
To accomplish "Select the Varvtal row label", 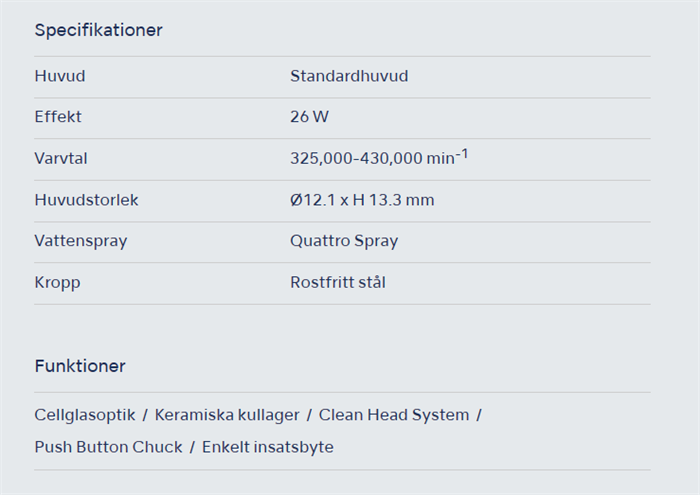I will click(x=61, y=158).
